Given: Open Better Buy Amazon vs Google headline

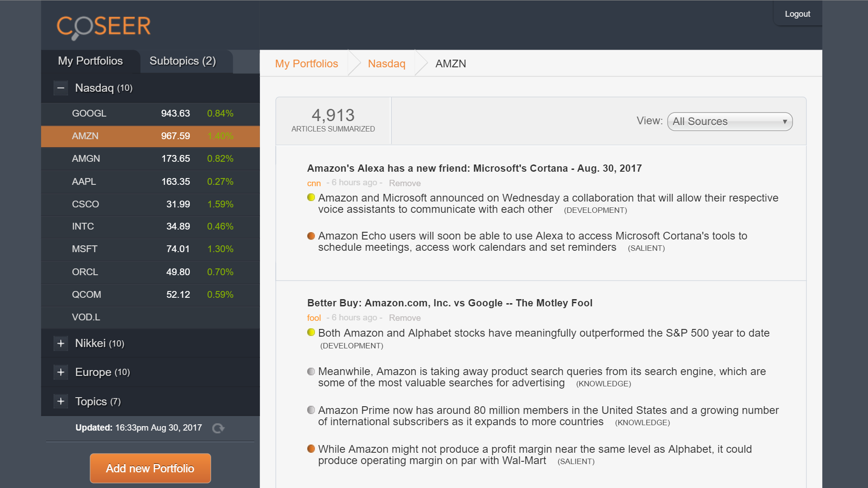Looking at the screenshot, I should pyautogui.click(x=450, y=303).
